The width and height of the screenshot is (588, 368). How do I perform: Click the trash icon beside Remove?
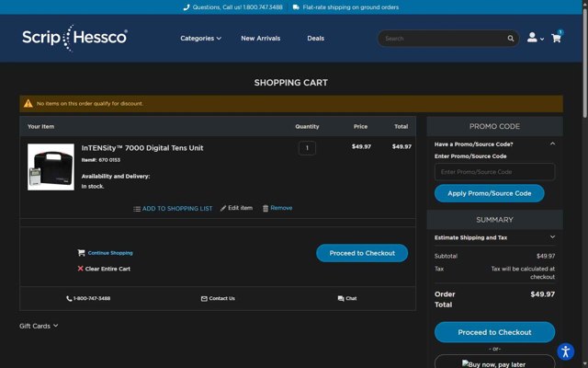pos(266,208)
